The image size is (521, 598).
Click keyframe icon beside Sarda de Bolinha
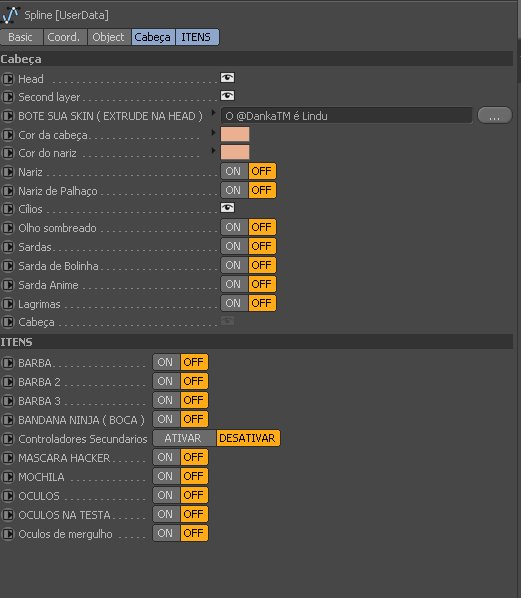click(8, 266)
